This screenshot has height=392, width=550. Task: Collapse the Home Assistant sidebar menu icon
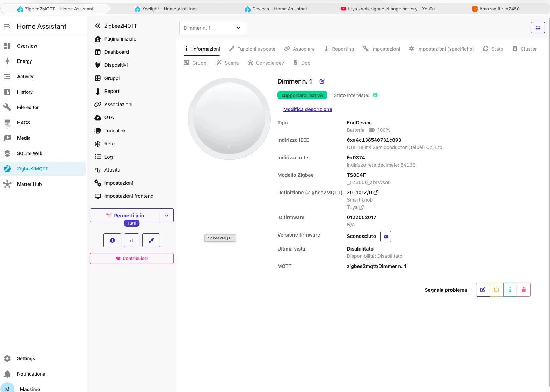(7, 26)
